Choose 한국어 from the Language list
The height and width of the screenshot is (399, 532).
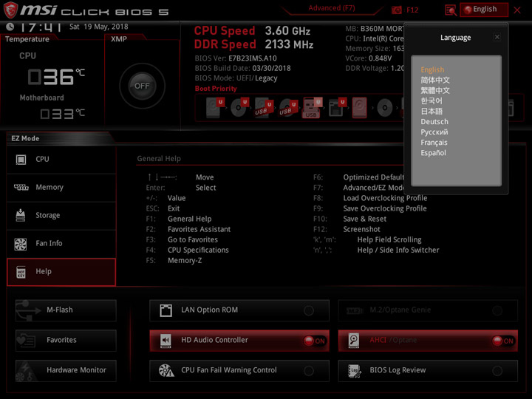click(432, 100)
